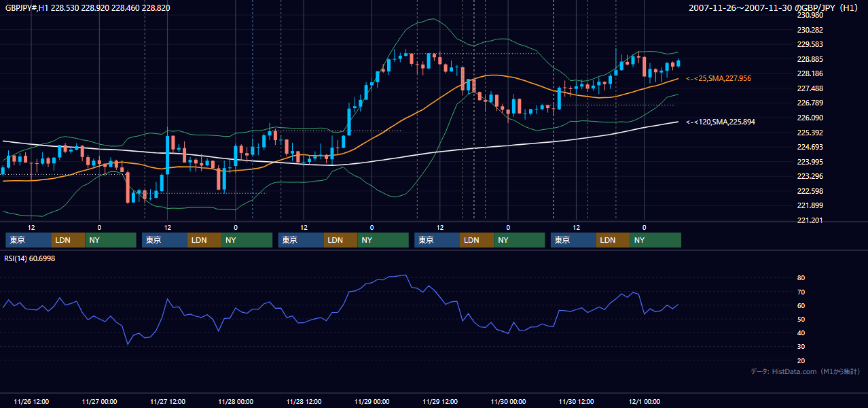Click the 226.090 price axis label
Screen dimensions: 868x408
[810, 118]
